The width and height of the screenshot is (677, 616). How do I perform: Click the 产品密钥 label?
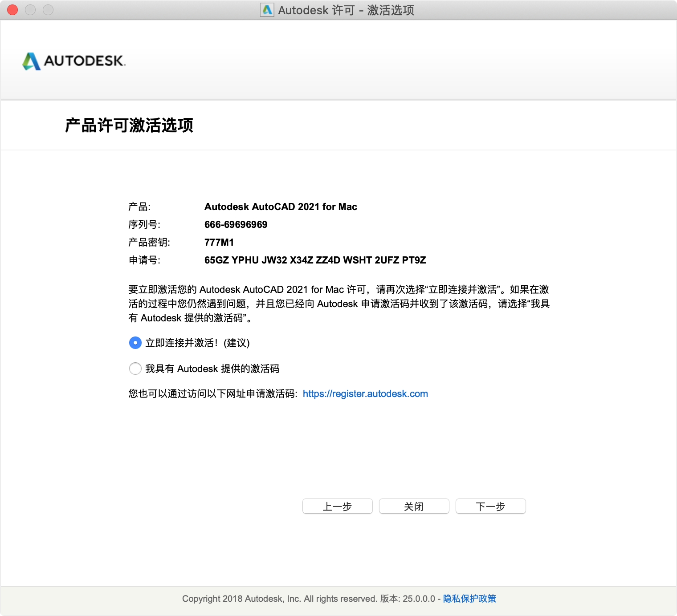point(149,243)
